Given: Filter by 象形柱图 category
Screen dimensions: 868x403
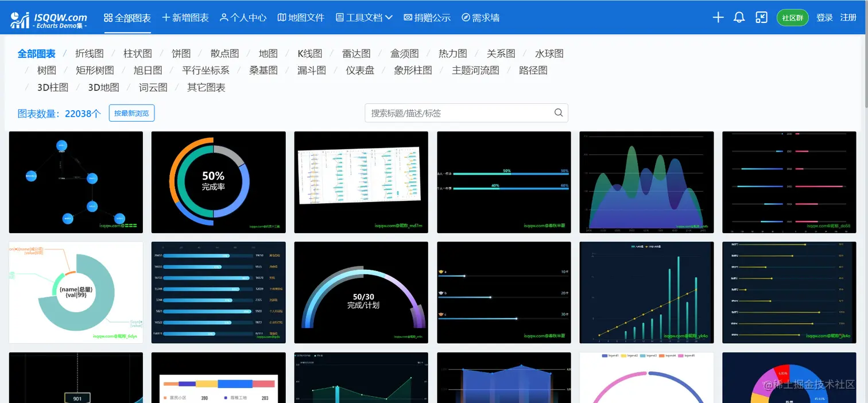Looking at the screenshot, I should tap(413, 70).
